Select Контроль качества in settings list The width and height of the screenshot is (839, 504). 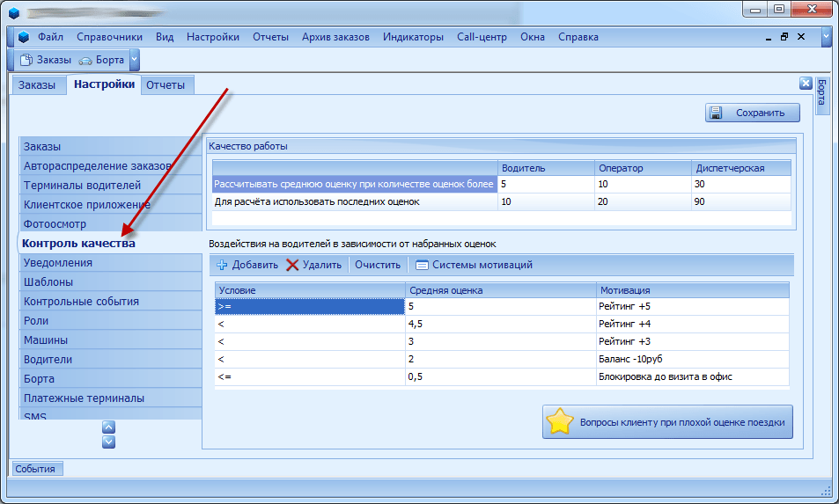tap(111, 243)
